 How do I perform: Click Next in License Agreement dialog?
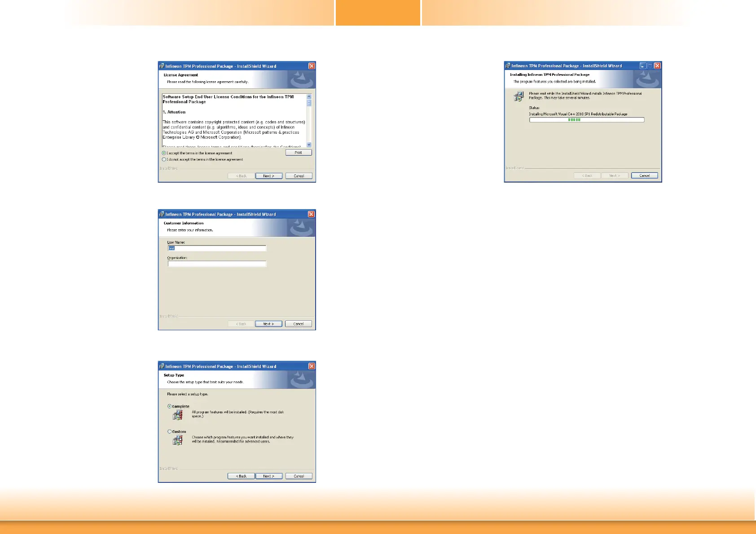pos(269,176)
